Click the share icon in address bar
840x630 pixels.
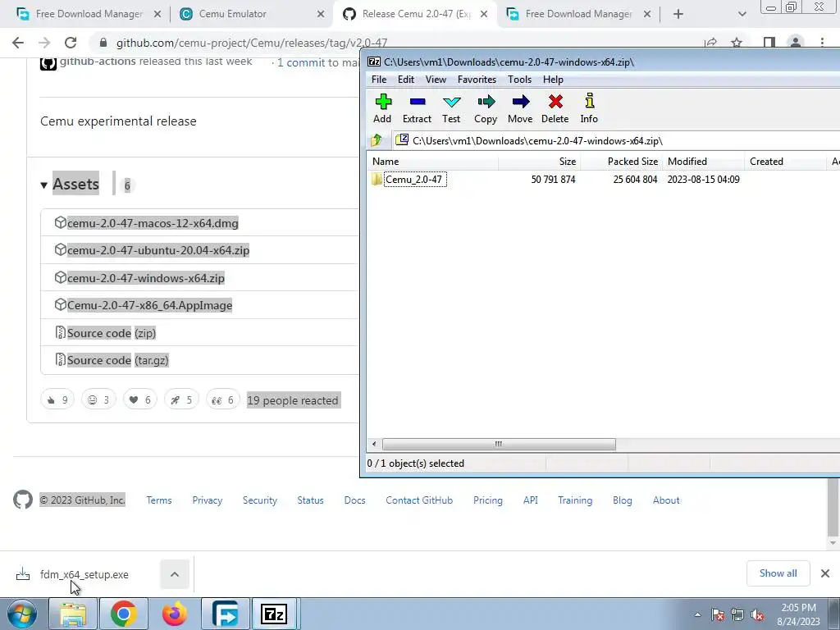[x=711, y=43]
